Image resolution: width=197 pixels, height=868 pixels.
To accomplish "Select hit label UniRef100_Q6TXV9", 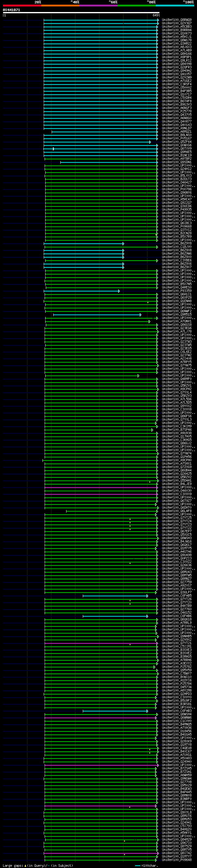I will [x=177, y=149].
